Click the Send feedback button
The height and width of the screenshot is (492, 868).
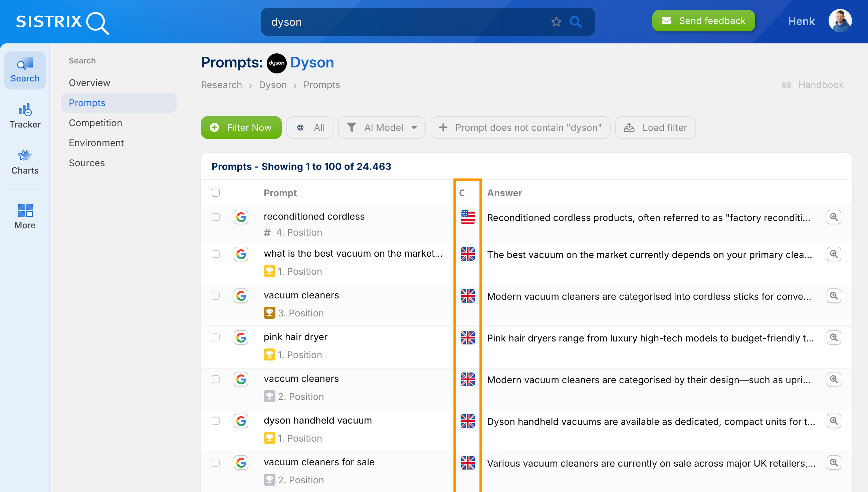[x=703, y=21]
